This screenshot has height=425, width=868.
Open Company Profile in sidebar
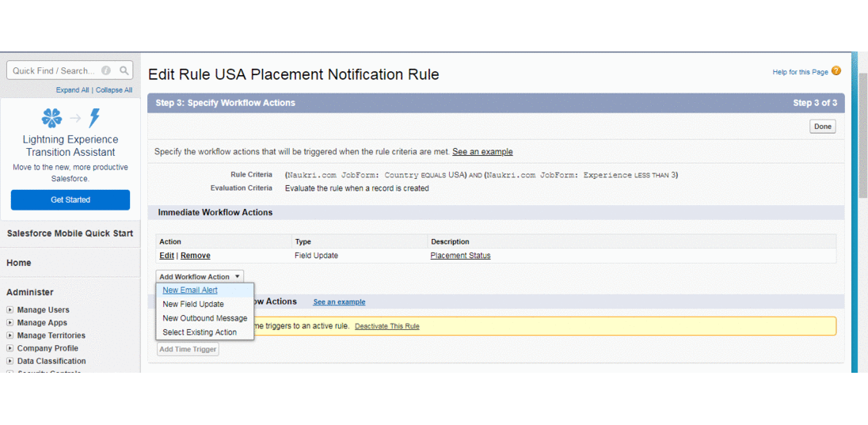click(48, 348)
